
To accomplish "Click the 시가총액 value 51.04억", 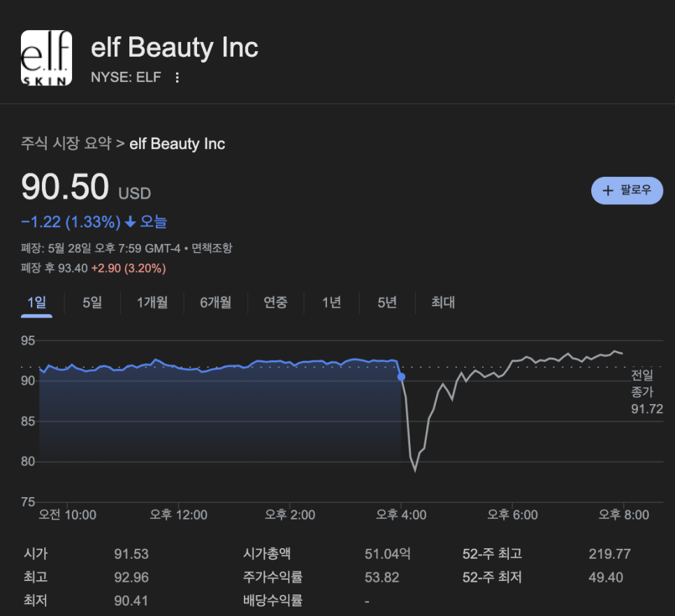I will [387, 554].
